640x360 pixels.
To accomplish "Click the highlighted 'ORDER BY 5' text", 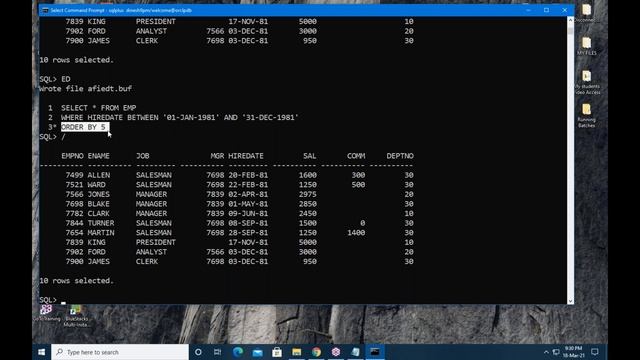I will (85, 127).
